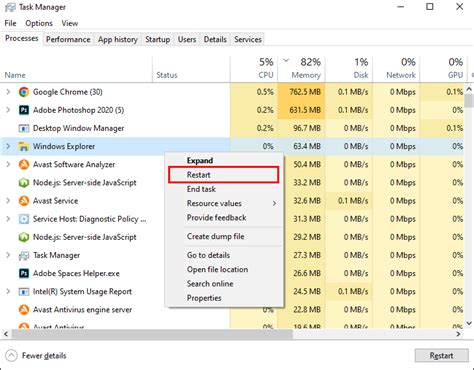Viewport: 474px width, 370px height.
Task: Click the horizontal scrollbar right arrow
Action: tap(459, 334)
